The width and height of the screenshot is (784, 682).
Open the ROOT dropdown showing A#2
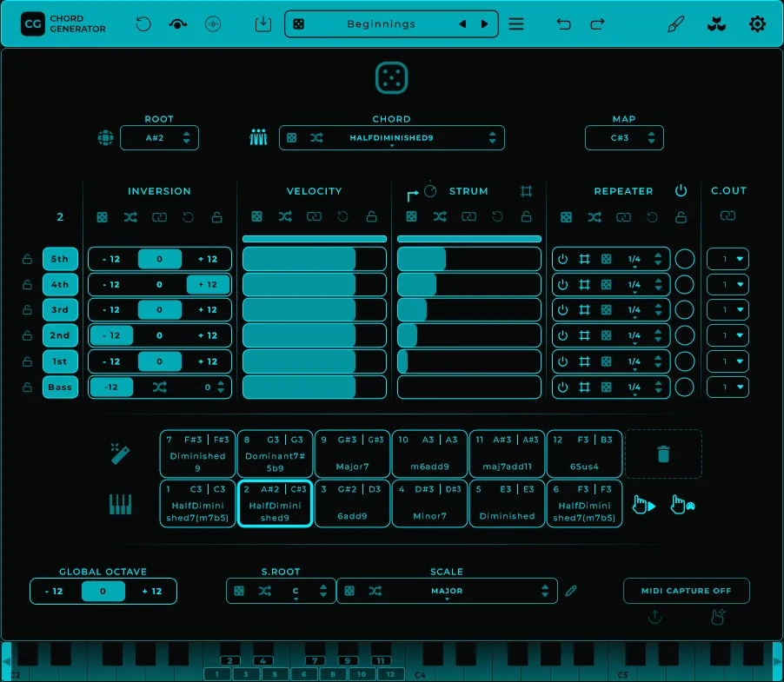coord(159,137)
